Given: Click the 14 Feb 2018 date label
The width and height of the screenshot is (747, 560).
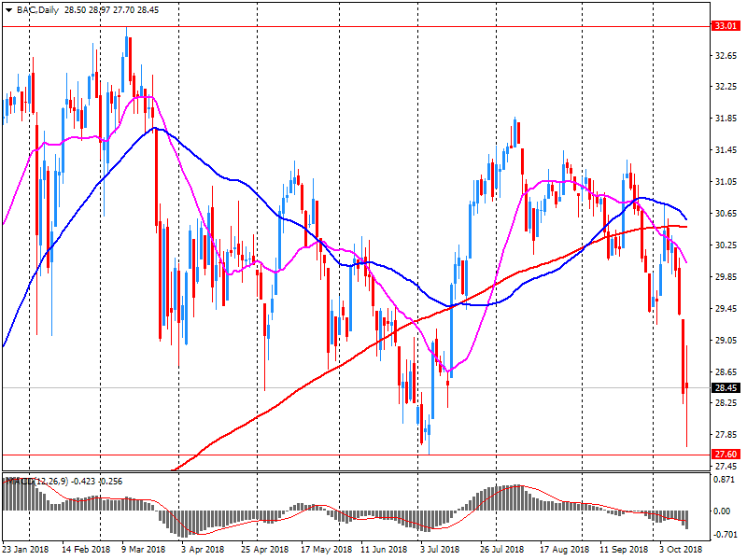Looking at the screenshot, I should click(x=86, y=550).
